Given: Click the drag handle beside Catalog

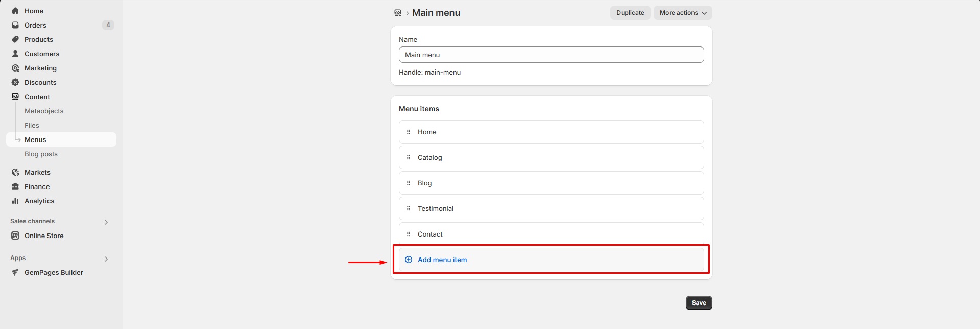Looking at the screenshot, I should click(x=409, y=157).
